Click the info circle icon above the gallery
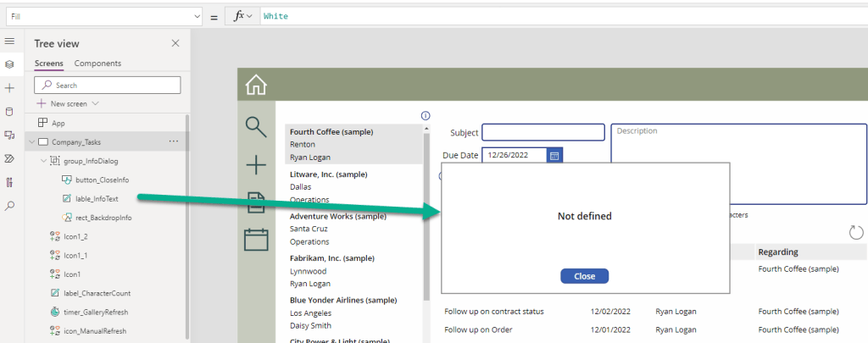Image resolution: width=868 pixels, height=343 pixels. (x=426, y=116)
